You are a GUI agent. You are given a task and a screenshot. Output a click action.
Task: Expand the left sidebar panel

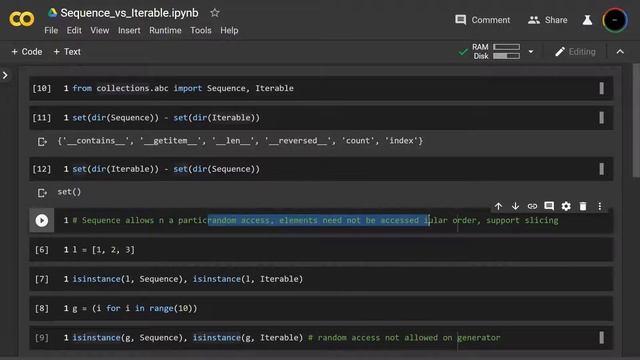click(x=5, y=76)
